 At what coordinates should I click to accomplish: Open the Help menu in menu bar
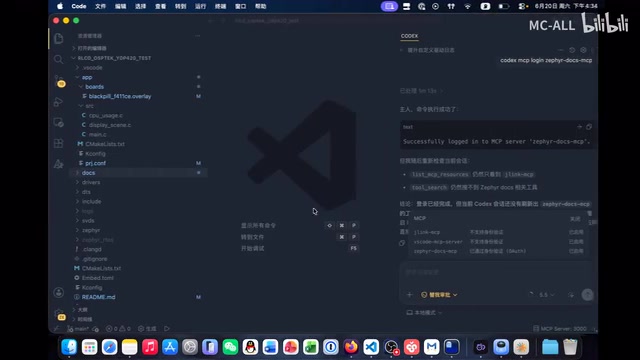260,6
